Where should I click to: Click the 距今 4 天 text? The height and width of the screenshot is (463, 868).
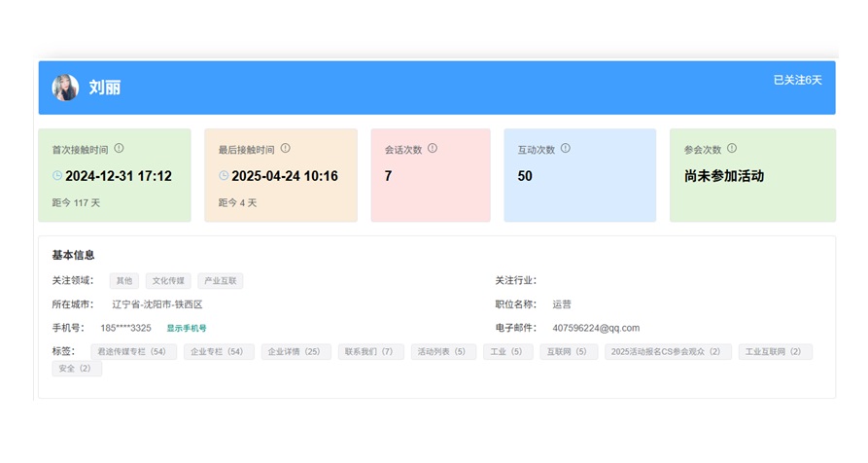tap(237, 203)
